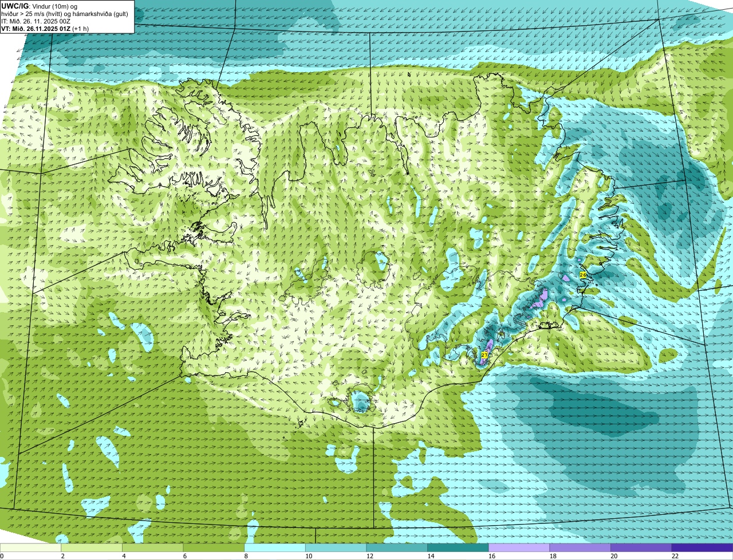Select the 16–18 m/s light lavender legend swatch
Image resolution: width=733 pixels, height=560 pixels.
point(519,547)
